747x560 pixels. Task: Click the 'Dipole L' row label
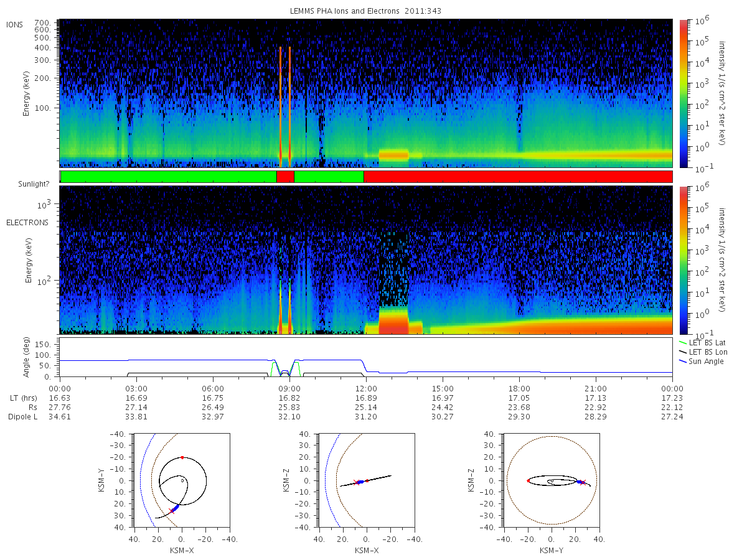coord(22,417)
